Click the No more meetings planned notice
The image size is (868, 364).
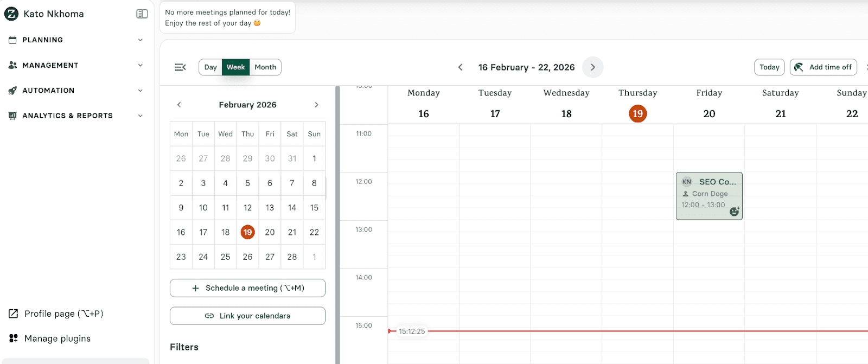click(x=228, y=17)
